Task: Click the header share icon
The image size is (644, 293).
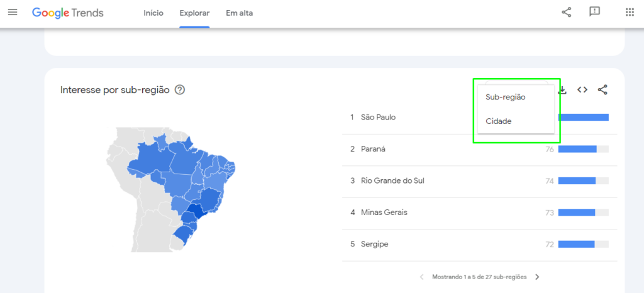Action: click(567, 13)
